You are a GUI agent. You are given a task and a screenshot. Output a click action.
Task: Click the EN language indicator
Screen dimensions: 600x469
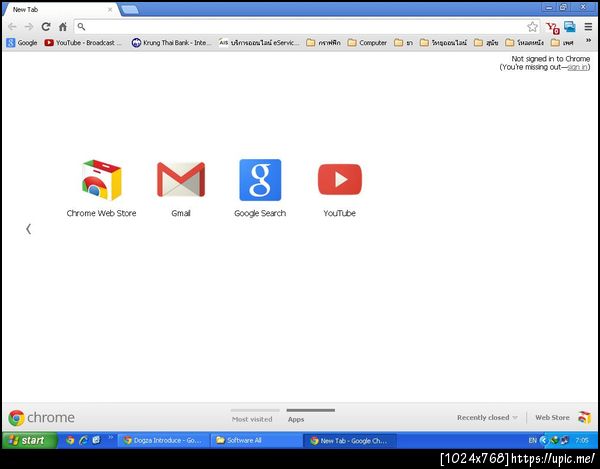[x=532, y=440]
